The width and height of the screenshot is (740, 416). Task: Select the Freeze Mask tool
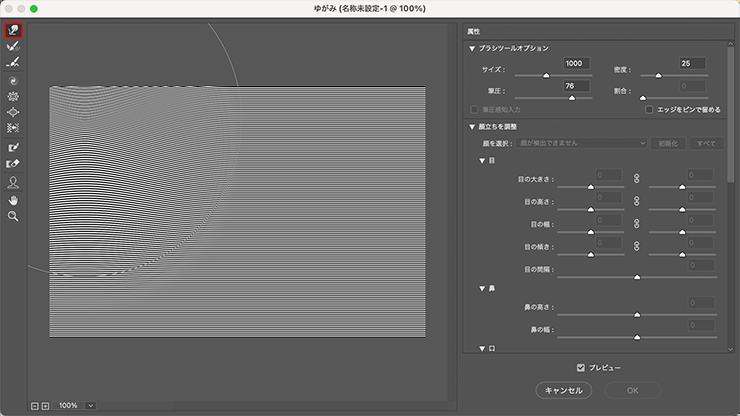[14, 147]
